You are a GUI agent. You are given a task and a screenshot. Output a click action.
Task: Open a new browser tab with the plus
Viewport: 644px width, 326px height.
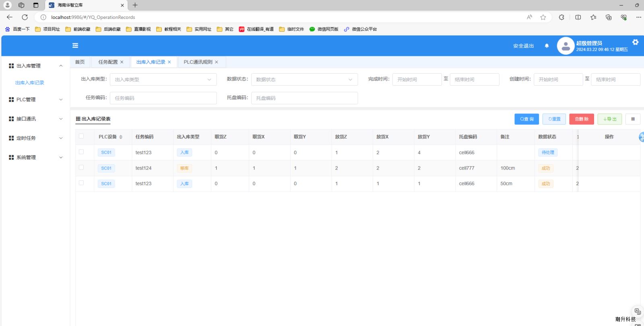[x=135, y=5]
